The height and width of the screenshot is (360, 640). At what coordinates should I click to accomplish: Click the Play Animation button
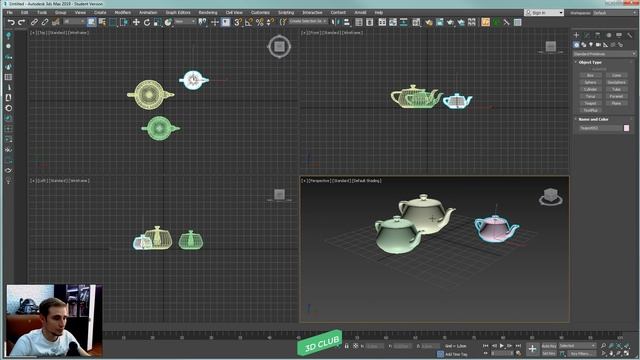click(502, 346)
